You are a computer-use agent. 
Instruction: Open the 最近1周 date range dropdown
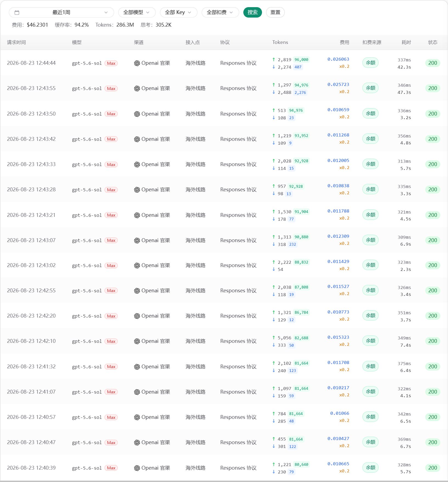(x=61, y=12)
